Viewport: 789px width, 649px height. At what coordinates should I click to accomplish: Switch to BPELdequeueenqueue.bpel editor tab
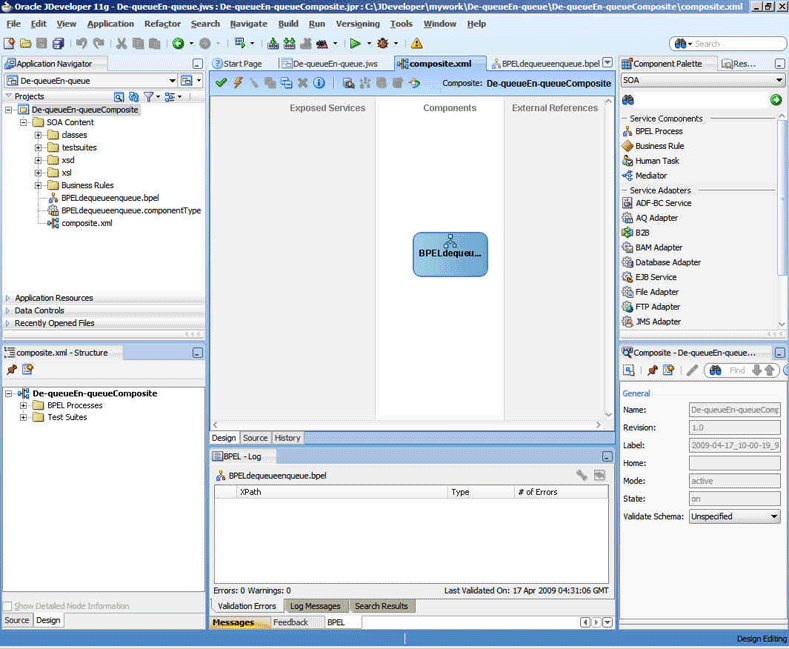click(546, 63)
